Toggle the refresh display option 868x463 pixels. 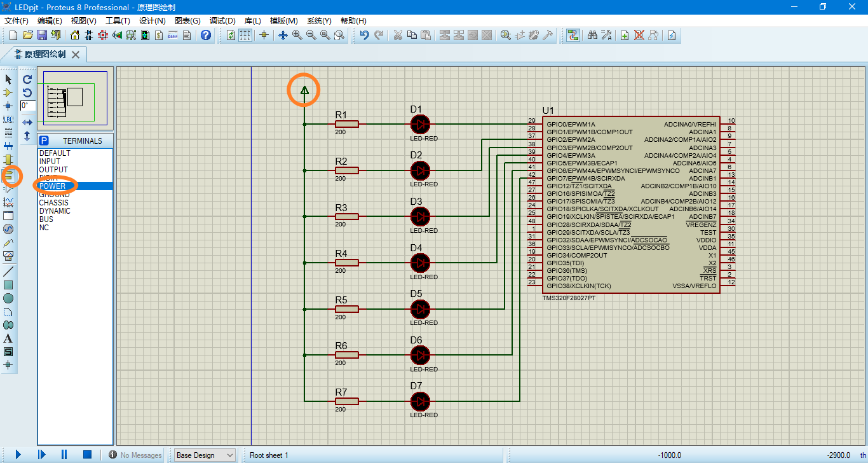pos(231,35)
